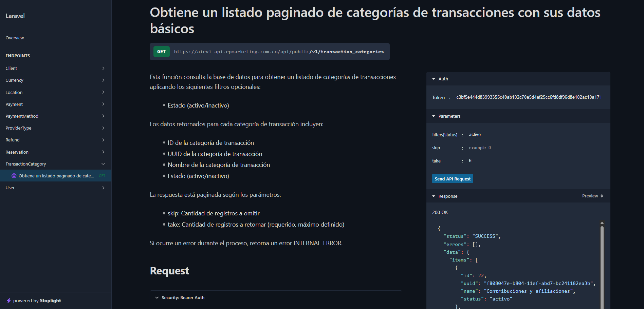Collapse the Auth section caret

click(434, 79)
